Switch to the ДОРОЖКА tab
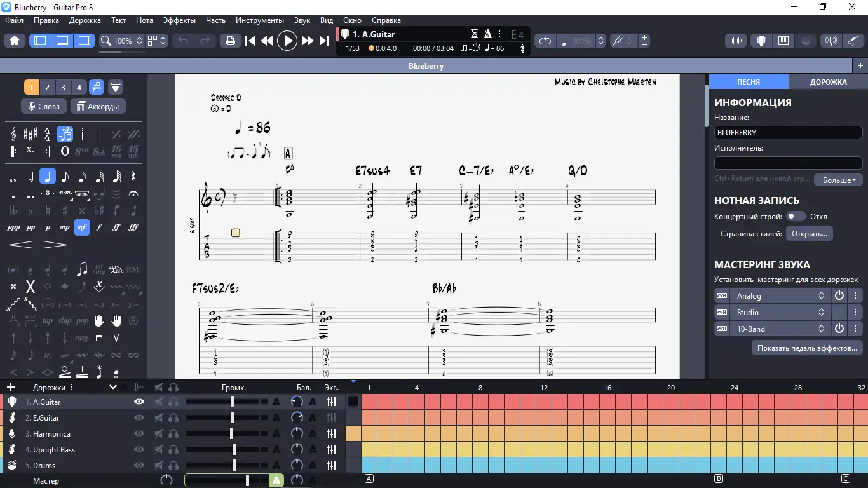The height and width of the screenshot is (488, 868). (x=828, y=82)
